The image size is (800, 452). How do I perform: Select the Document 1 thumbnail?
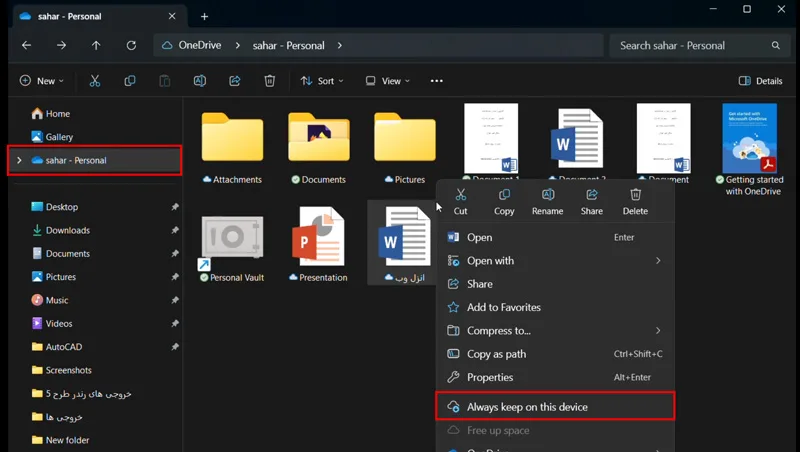(x=491, y=139)
